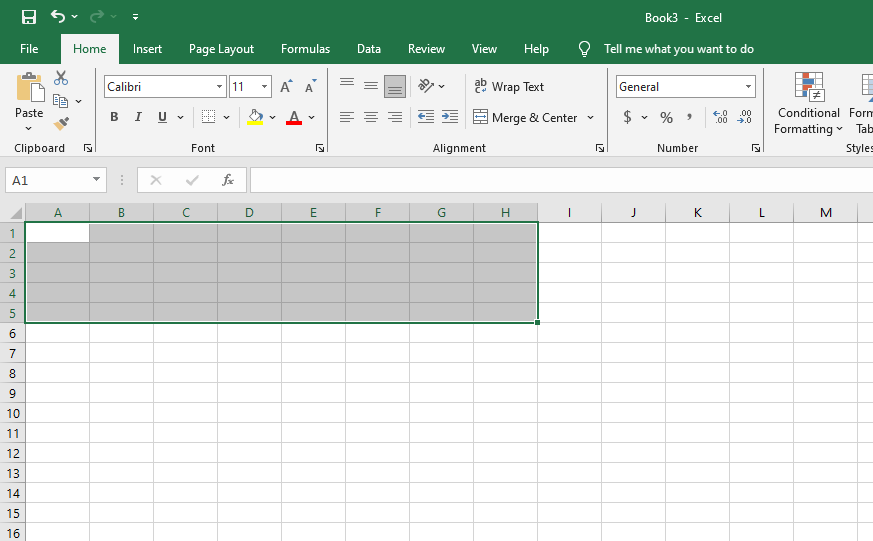
Task: Open the Font settings dialog launcher
Action: coord(320,148)
